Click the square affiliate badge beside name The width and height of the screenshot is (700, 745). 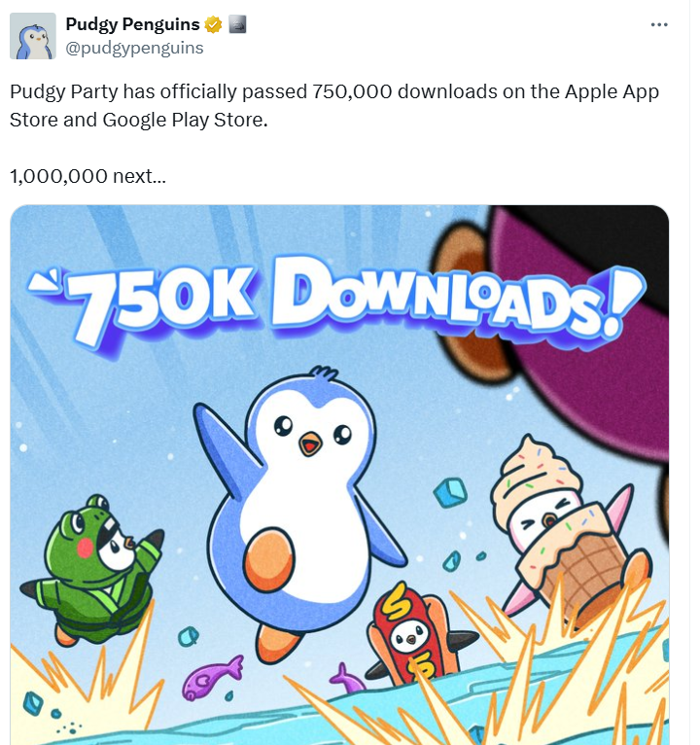237,24
